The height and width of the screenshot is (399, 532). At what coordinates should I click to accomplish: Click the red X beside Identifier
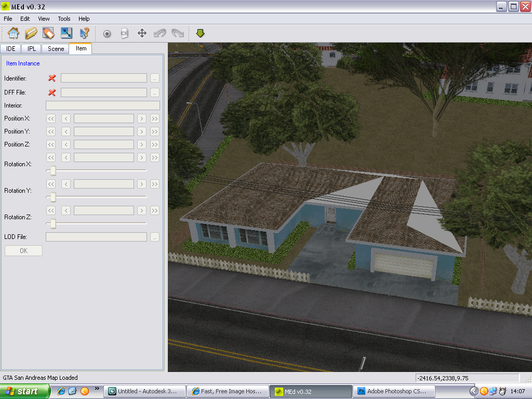(52, 78)
